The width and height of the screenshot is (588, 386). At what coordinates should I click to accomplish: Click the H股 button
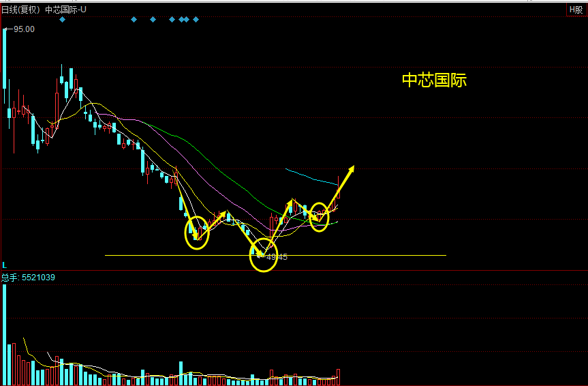(x=576, y=10)
